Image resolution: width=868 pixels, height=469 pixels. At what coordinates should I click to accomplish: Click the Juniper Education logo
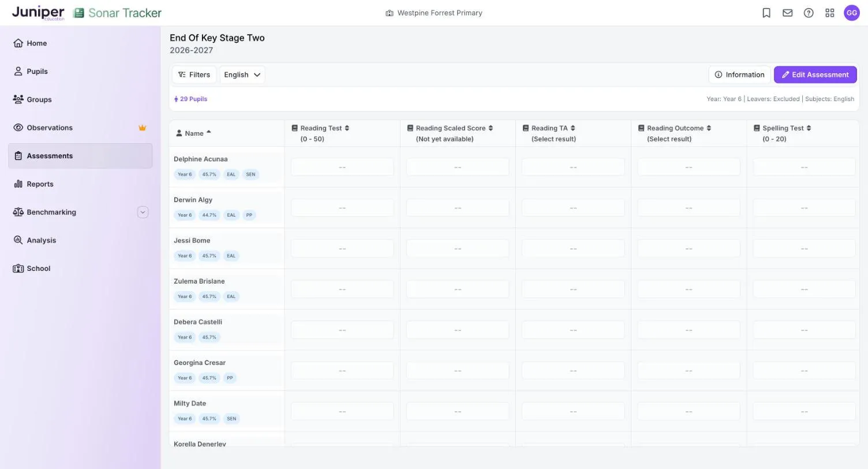point(38,13)
